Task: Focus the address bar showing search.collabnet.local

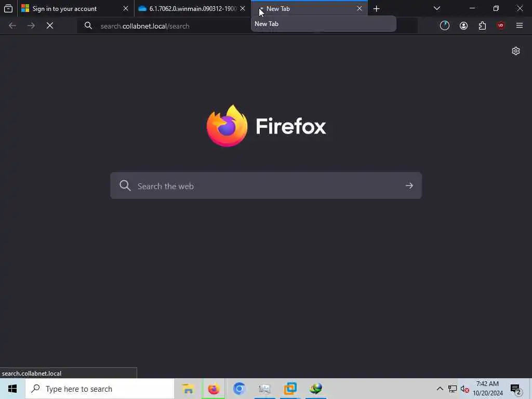Action: pyautogui.click(x=247, y=26)
